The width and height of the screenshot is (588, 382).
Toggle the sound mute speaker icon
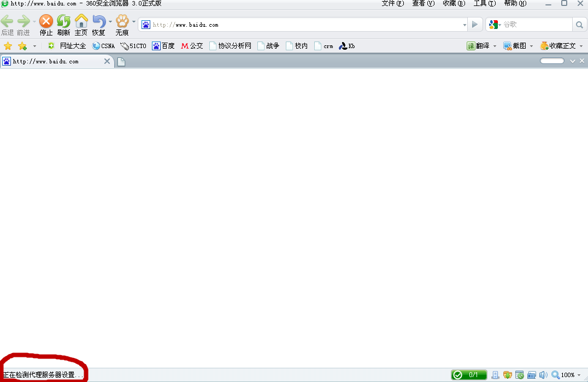coord(543,374)
